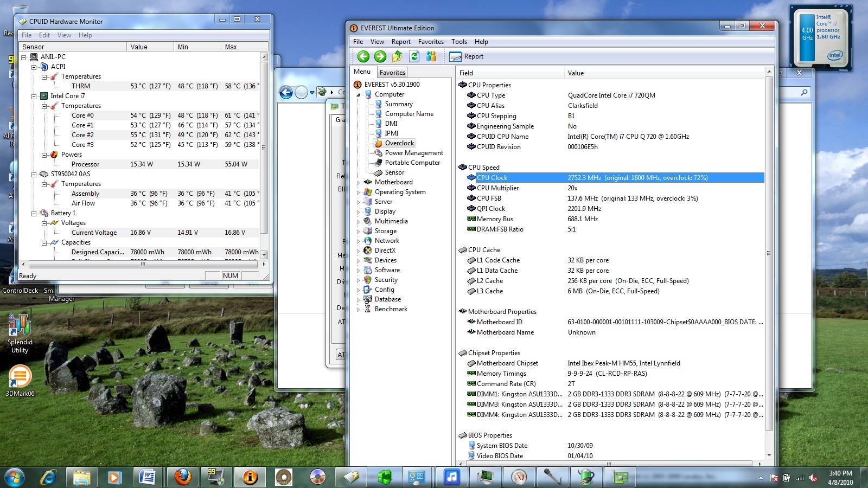Click the HWMonitor horizontal scrollbar thumb

click(143, 265)
